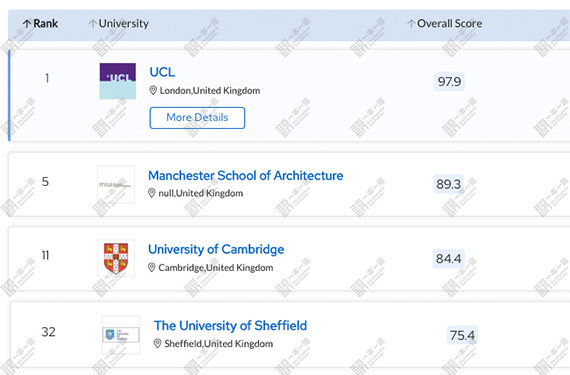Click the University sort arrow icon

point(93,24)
